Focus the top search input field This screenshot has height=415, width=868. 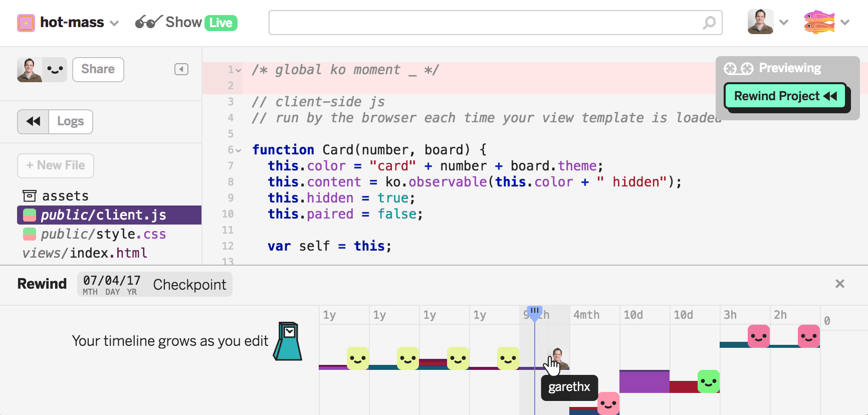[495, 23]
